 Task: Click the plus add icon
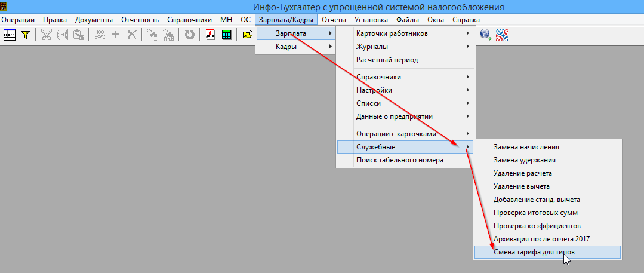tap(116, 35)
